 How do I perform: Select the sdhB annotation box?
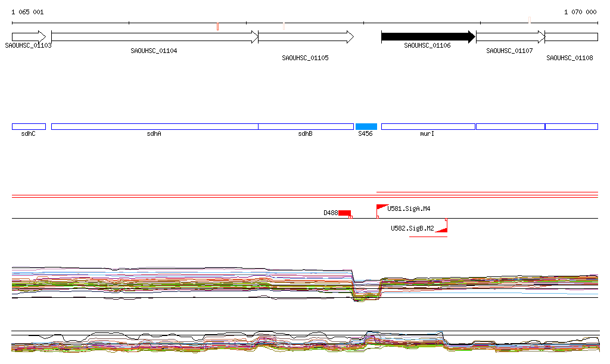(x=306, y=126)
